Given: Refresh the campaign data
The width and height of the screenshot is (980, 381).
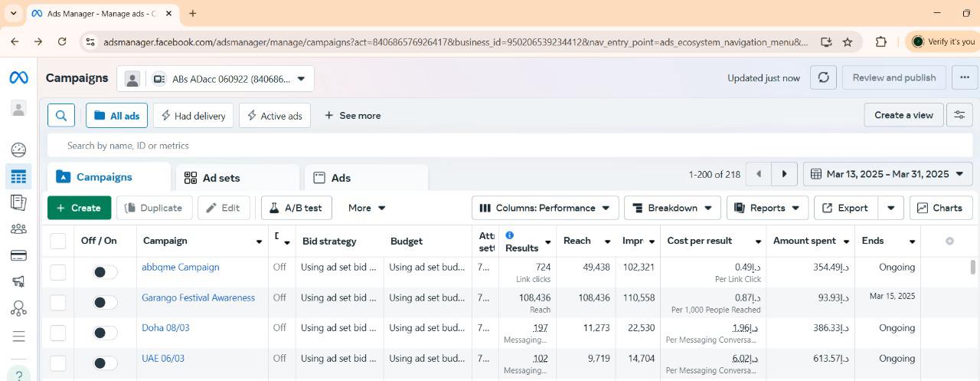Looking at the screenshot, I should click(x=823, y=77).
